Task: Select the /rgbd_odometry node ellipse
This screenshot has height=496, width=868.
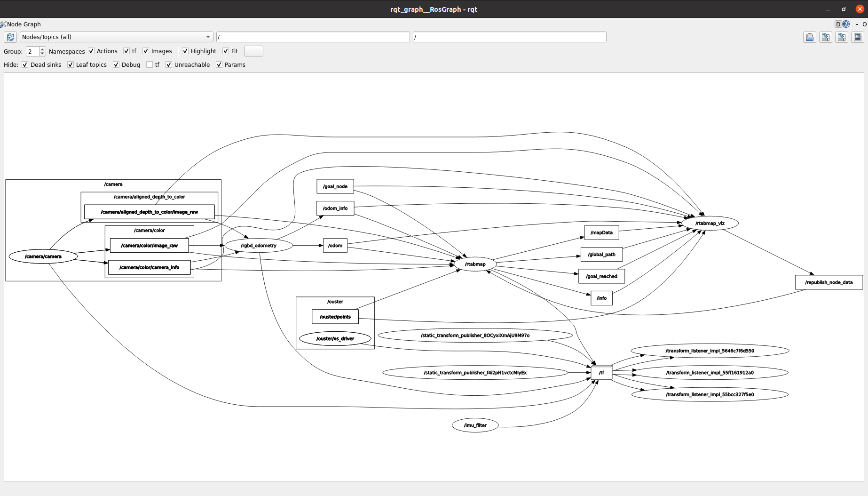Action: point(259,246)
